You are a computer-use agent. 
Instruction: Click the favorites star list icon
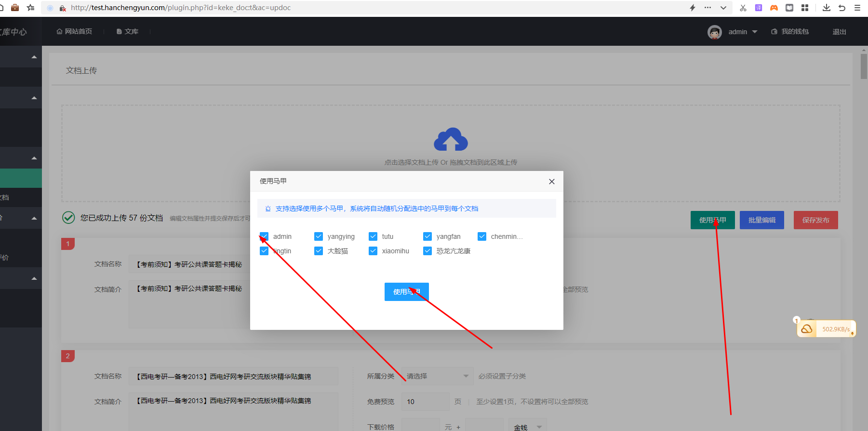coord(30,8)
